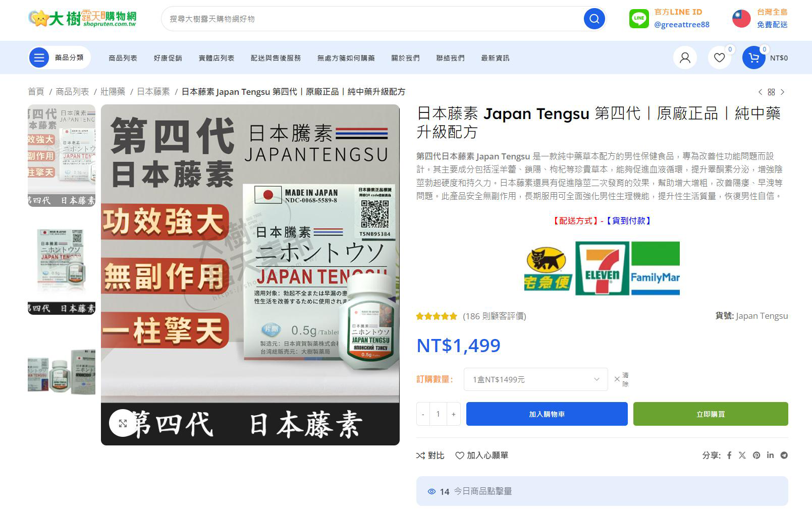Click the FamilyMart logo
The image size is (812, 512).
(656, 268)
